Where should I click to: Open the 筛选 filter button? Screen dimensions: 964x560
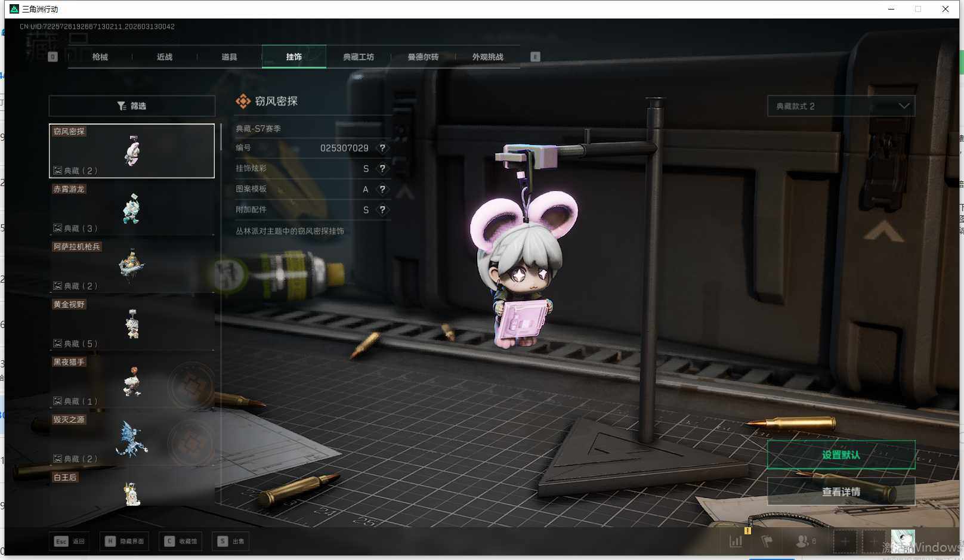tap(132, 106)
